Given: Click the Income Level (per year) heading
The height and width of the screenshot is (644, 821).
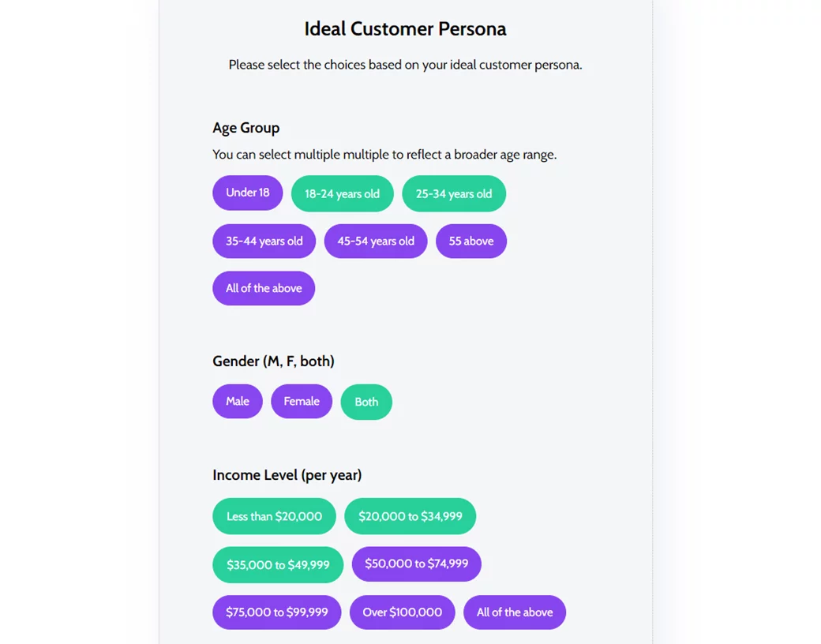Looking at the screenshot, I should click(287, 475).
